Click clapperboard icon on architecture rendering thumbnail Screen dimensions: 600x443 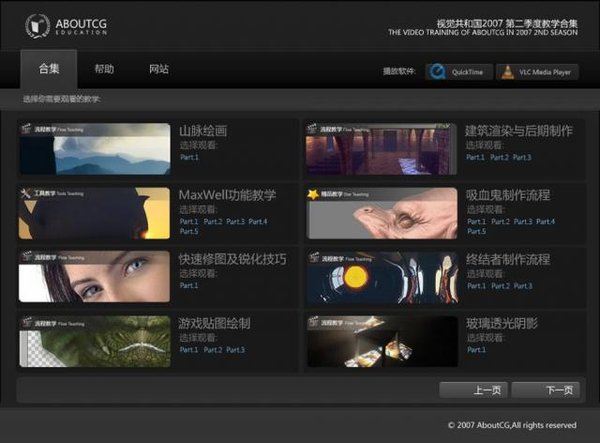pos(313,129)
